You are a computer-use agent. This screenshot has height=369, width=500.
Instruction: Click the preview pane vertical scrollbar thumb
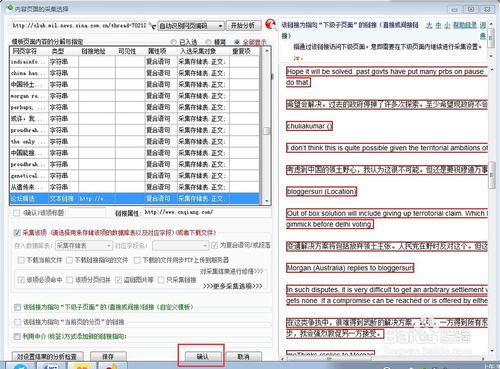[x=492, y=175]
